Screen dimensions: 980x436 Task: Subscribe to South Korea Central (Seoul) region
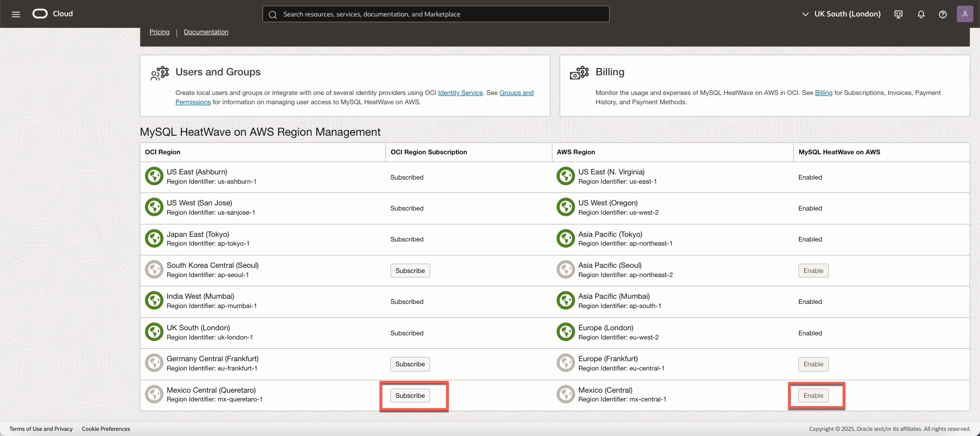coord(410,271)
